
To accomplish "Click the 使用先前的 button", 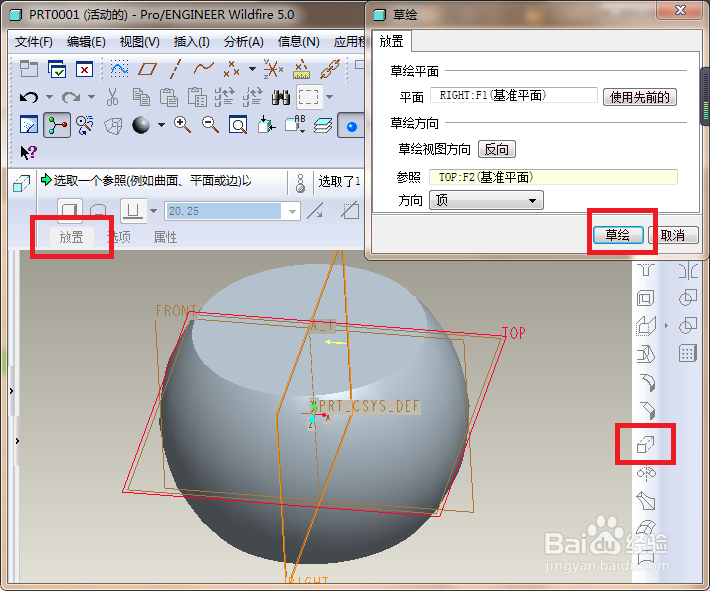I will (x=640, y=97).
